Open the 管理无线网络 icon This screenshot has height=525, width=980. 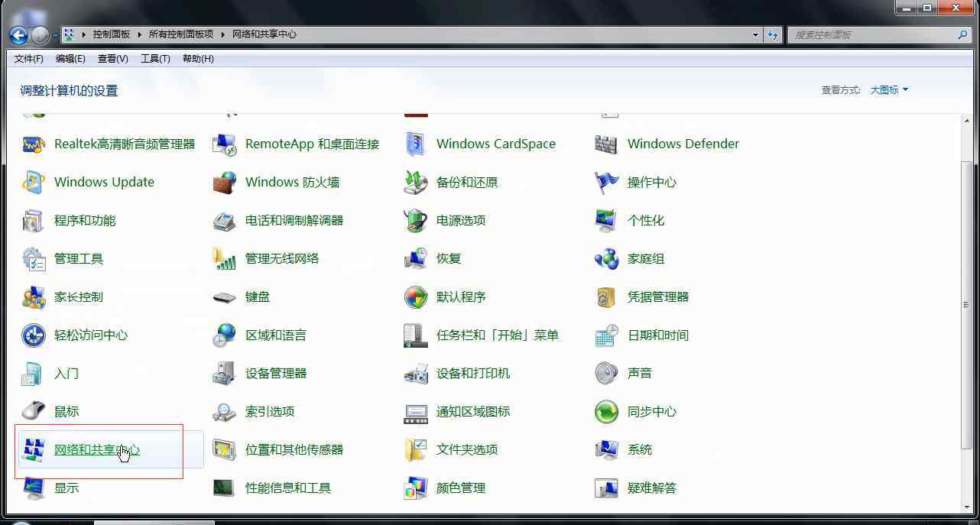click(x=225, y=258)
